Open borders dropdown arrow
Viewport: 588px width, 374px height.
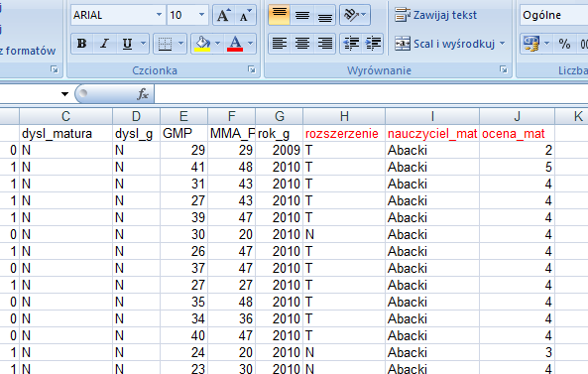pos(180,44)
